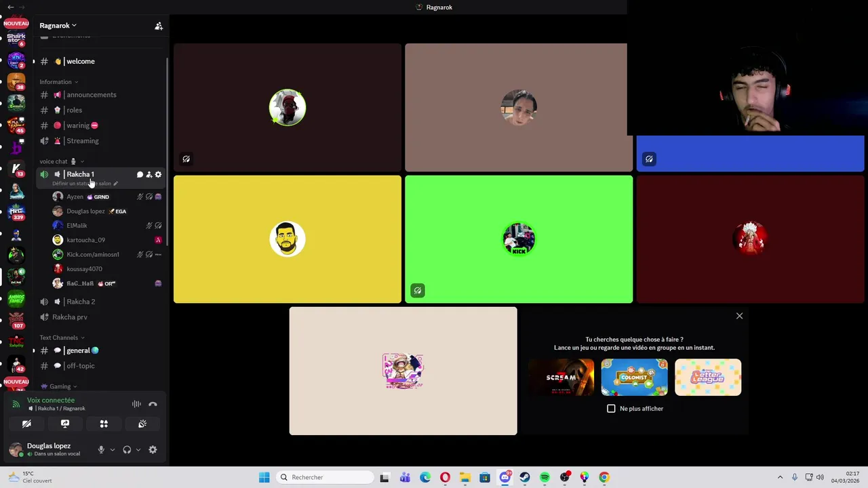Open Opera browser from the taskbar
This screenshot has height=488, width=868.
445,477
